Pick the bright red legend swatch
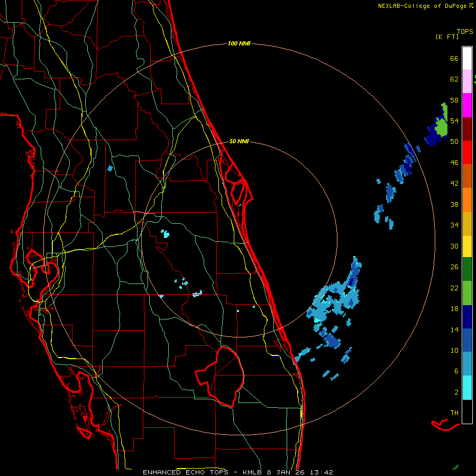The height and width of the screenshot is (476, 476). pos(467,152)
